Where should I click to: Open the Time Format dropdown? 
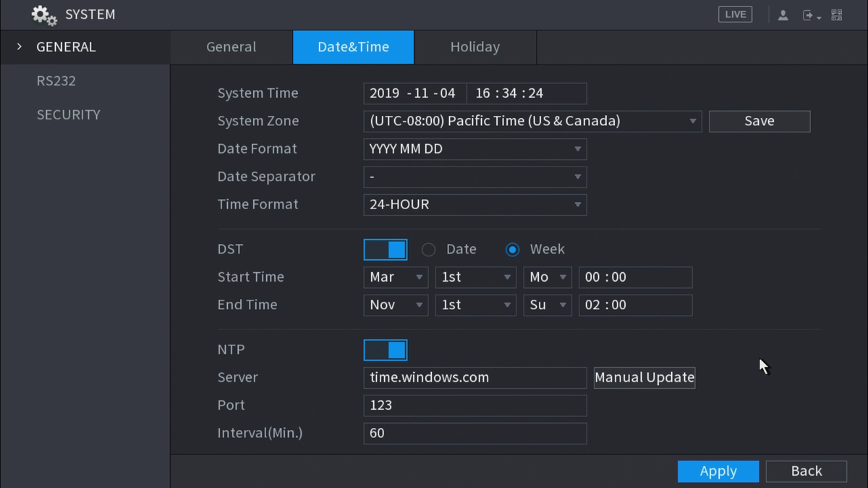pyautogui.click(x=475, y=205)
